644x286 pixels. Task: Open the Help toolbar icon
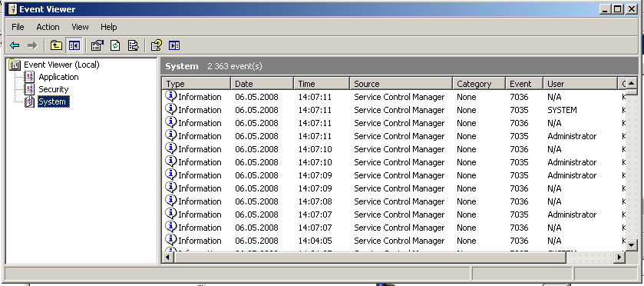click(x=156, y=45)
